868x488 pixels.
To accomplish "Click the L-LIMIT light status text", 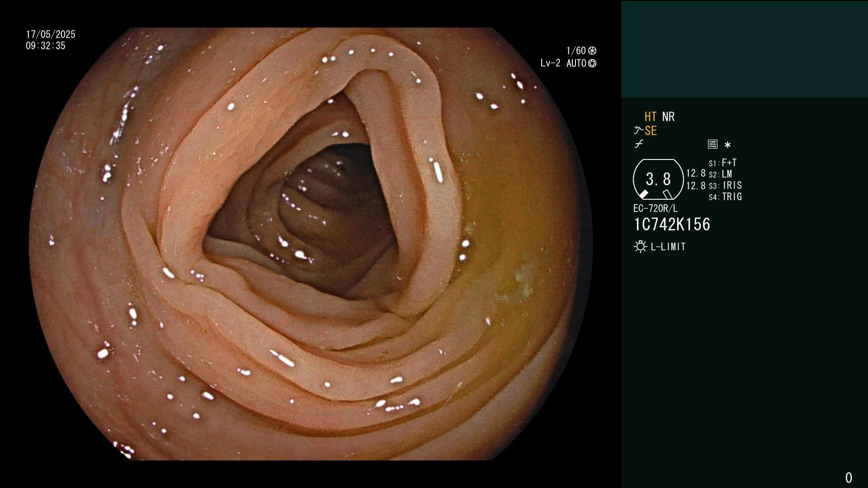I will pyautogui.click(x=668, y=247).
